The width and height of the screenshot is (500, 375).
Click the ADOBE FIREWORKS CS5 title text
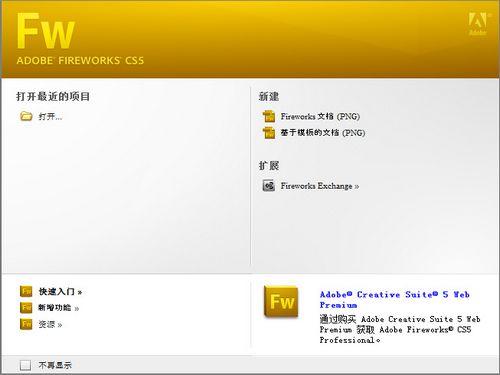point(80,60)
